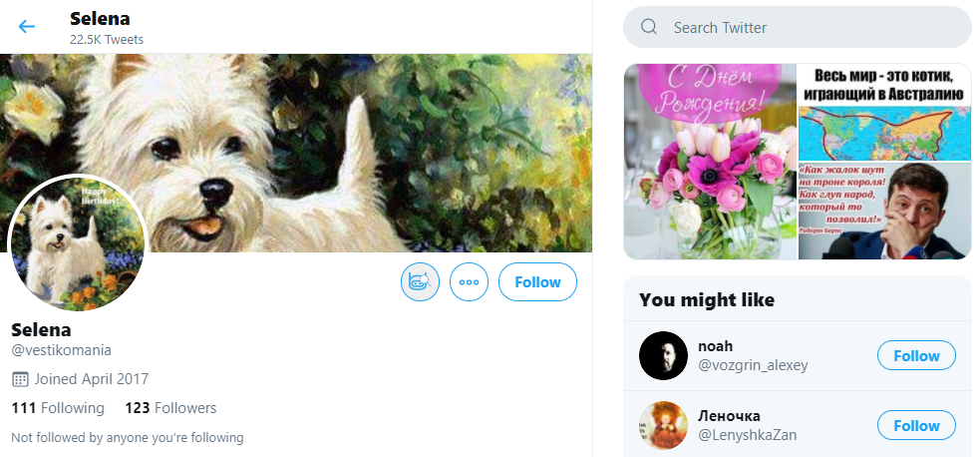Open the three-dot more options menu
The height and width of the screenshot is (457, 980).
(469, 282)
